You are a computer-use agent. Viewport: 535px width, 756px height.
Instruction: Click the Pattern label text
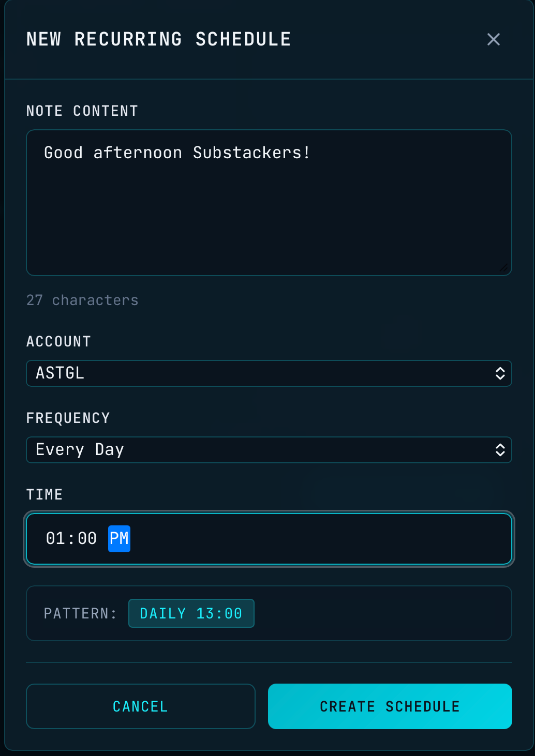(x=80, y=614)
